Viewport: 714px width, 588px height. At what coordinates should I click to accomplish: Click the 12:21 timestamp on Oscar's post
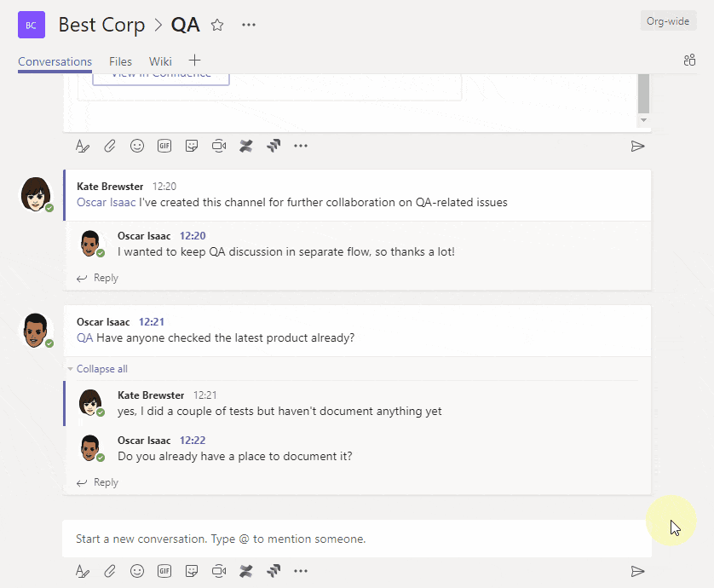pos(152,322)
